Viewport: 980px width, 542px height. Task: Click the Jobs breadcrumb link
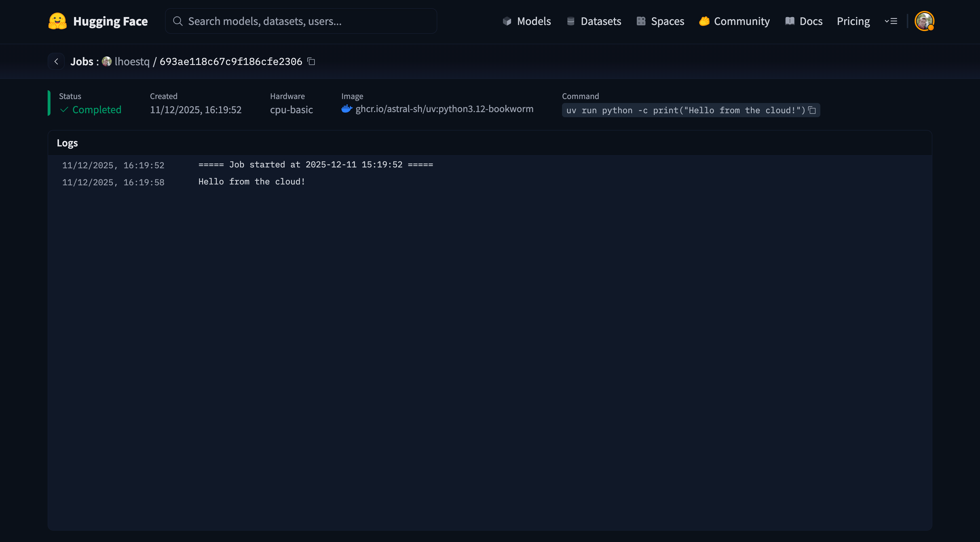[82, 61]
